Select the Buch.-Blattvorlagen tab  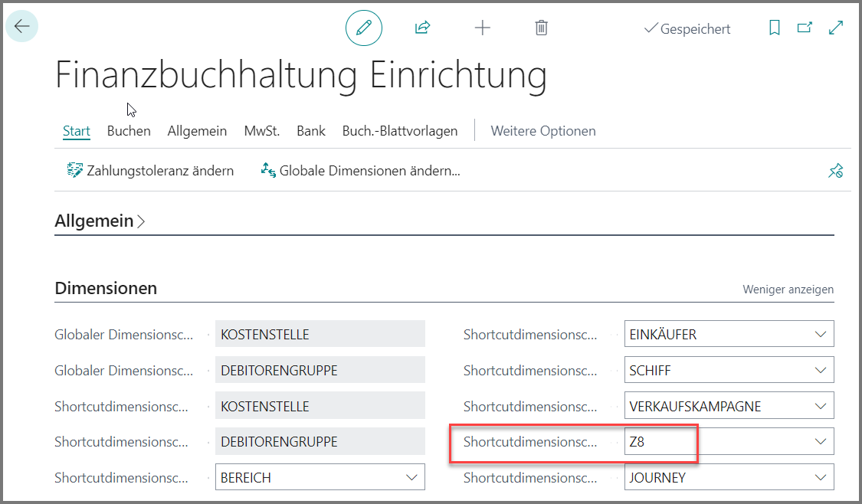pyautogui.click(x=400, y=131)
